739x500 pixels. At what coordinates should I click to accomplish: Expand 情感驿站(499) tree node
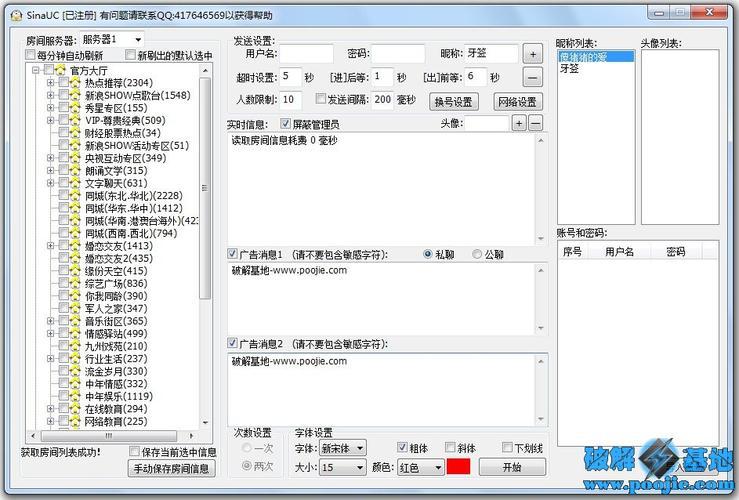[x=50, y=334]
